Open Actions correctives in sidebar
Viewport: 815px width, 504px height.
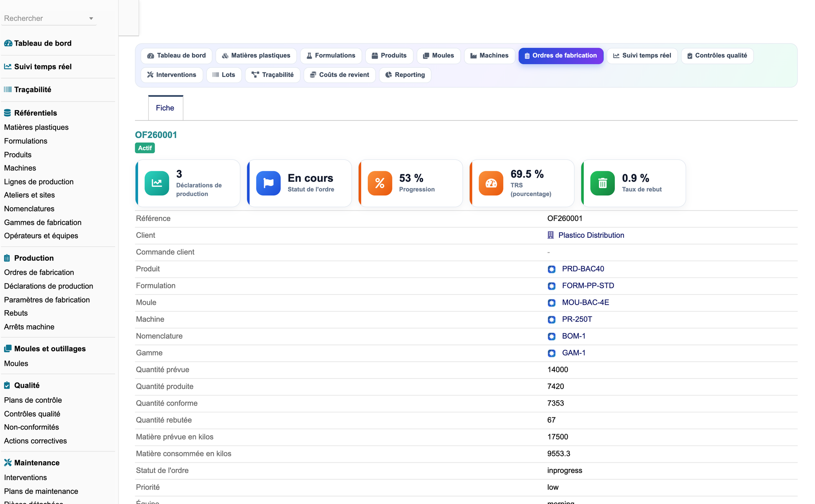pos(36,441)
